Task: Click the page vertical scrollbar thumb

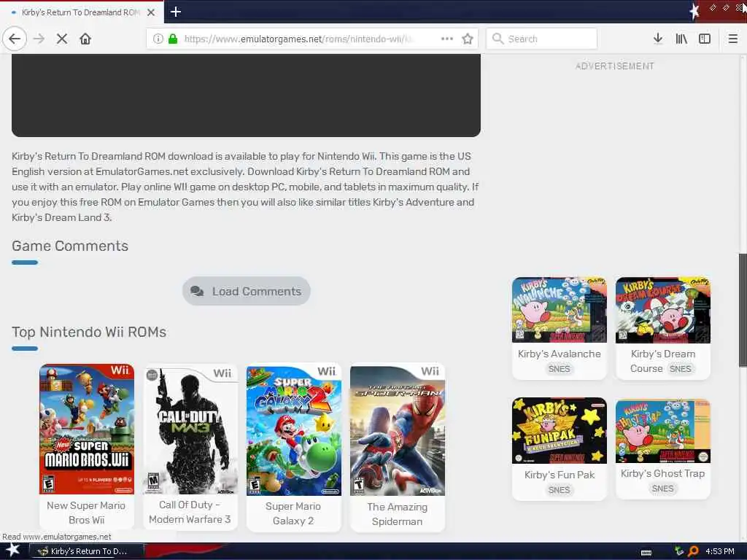Action: 743,310
